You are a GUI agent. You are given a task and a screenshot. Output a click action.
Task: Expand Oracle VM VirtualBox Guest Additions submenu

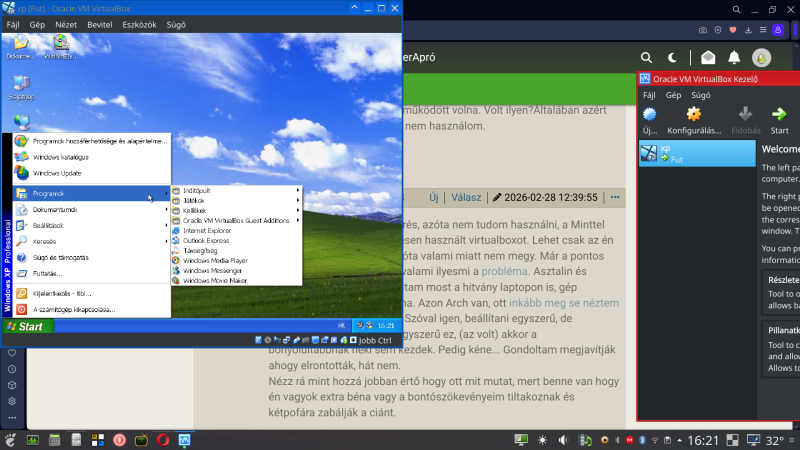pyautogui.click(x=237, y=220)
